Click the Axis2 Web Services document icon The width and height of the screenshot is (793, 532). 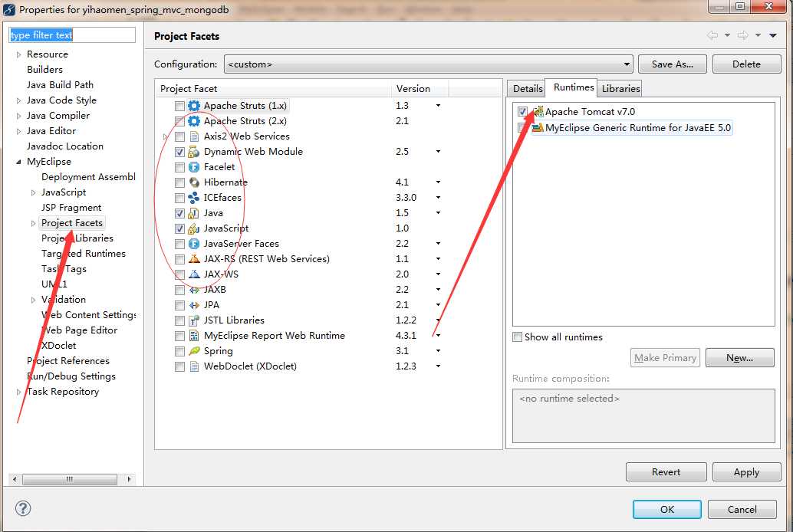pos(194,136)
